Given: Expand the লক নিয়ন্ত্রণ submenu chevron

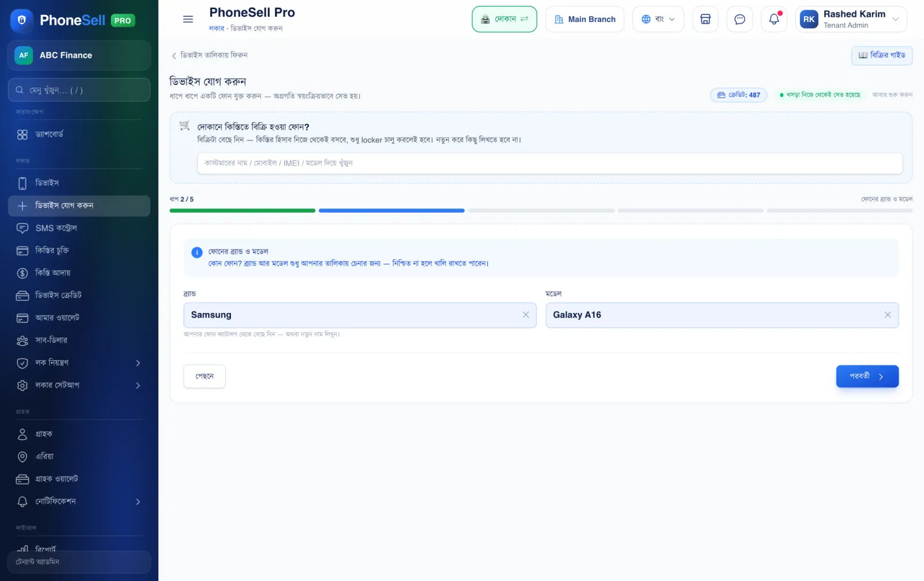Looking at the screenshot, I should tap(138, 363).
